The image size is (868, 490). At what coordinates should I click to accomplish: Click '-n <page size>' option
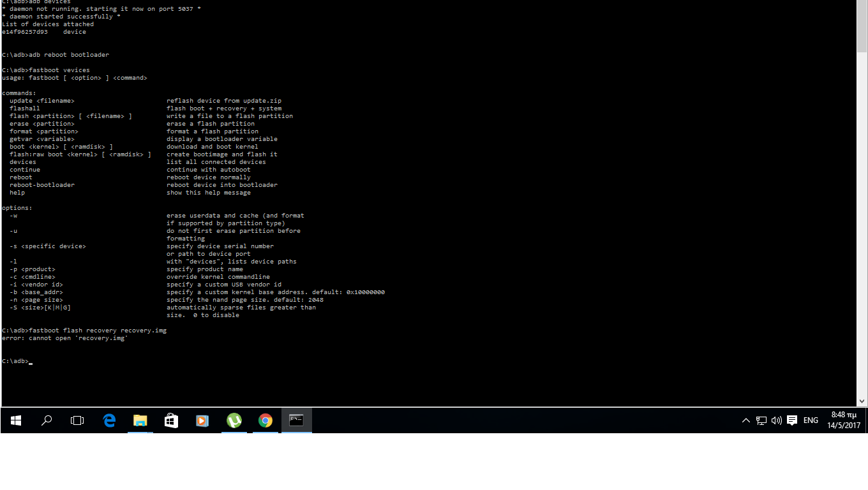36,300
